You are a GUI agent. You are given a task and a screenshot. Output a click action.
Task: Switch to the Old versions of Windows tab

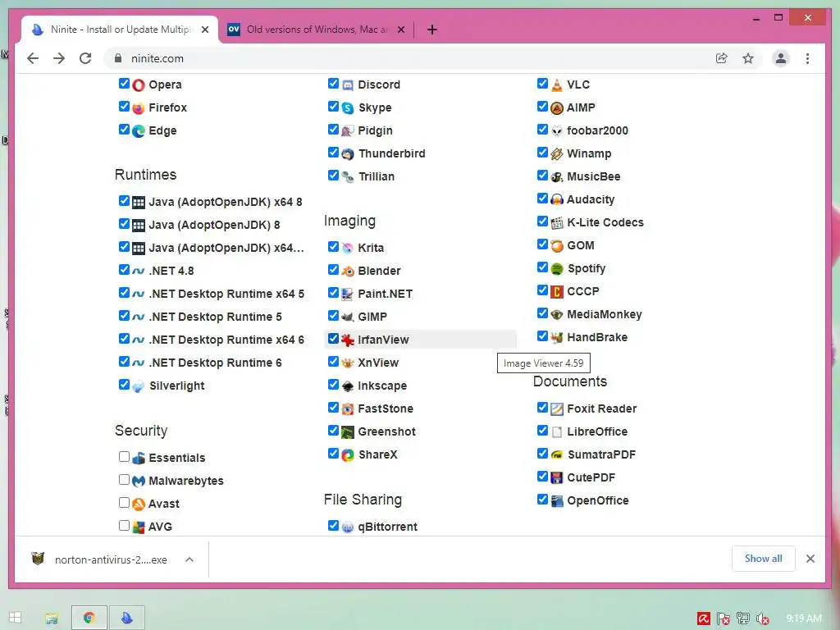pyautogui.click(x=316, y=30)
